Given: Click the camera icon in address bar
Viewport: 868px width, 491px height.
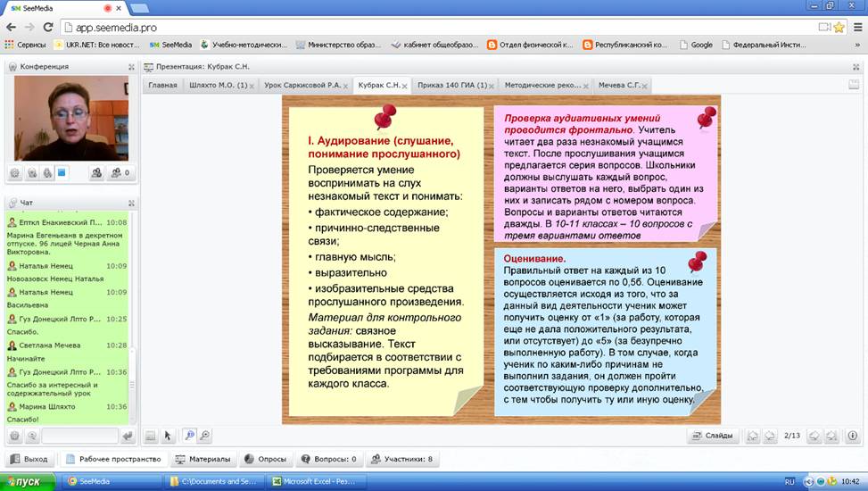Looking at the screenshot, I should coord(825,27).
